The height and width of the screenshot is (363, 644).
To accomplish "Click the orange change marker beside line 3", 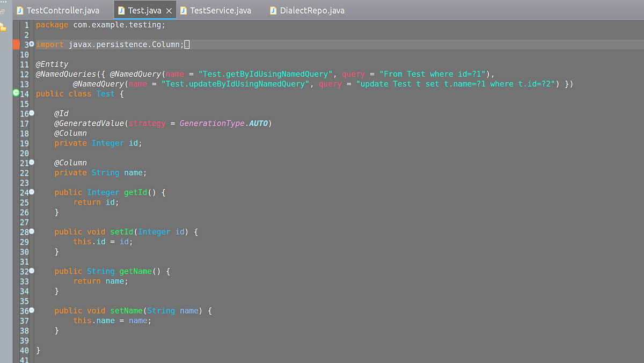I will point(16,45).
